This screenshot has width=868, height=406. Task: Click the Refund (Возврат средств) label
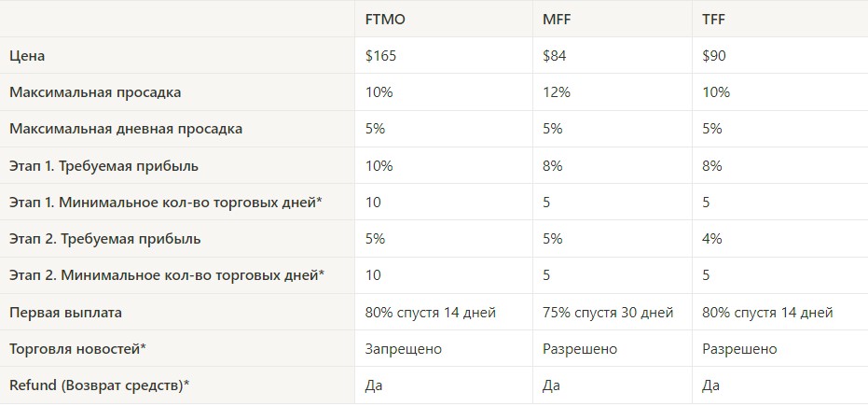point(99,385)
